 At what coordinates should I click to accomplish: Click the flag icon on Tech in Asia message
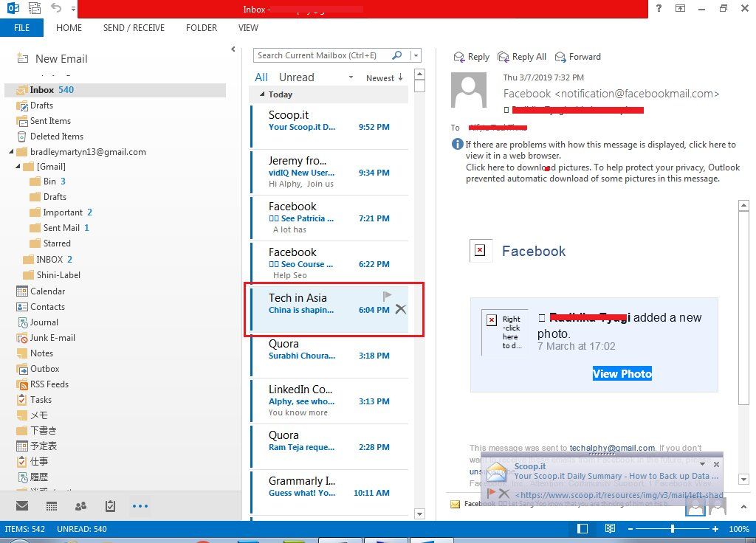pyautogui.click(x=387, y=295)
